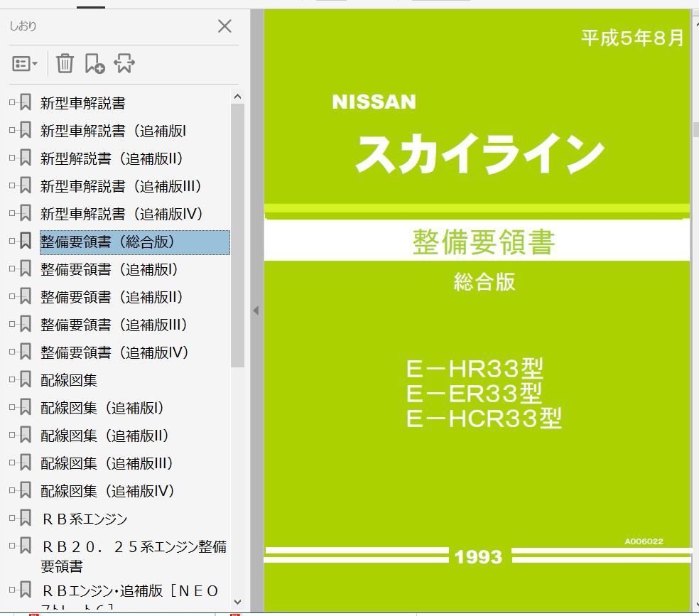The width and height of the screenshot is (699, 616).
Task: Expand the 新型車解説書（追補版IV） bookmark node
Action: coord(13,213)
